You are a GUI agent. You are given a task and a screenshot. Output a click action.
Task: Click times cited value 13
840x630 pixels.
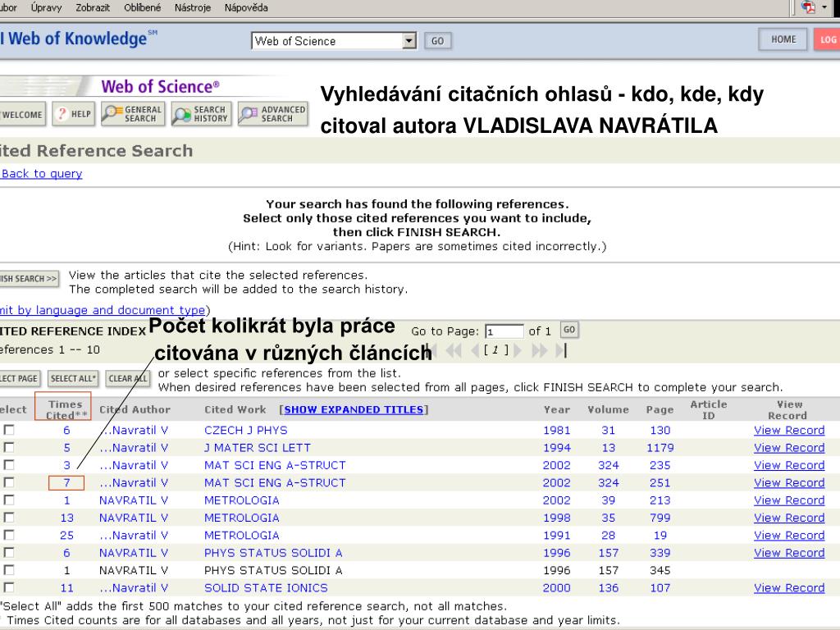(67, 518)
